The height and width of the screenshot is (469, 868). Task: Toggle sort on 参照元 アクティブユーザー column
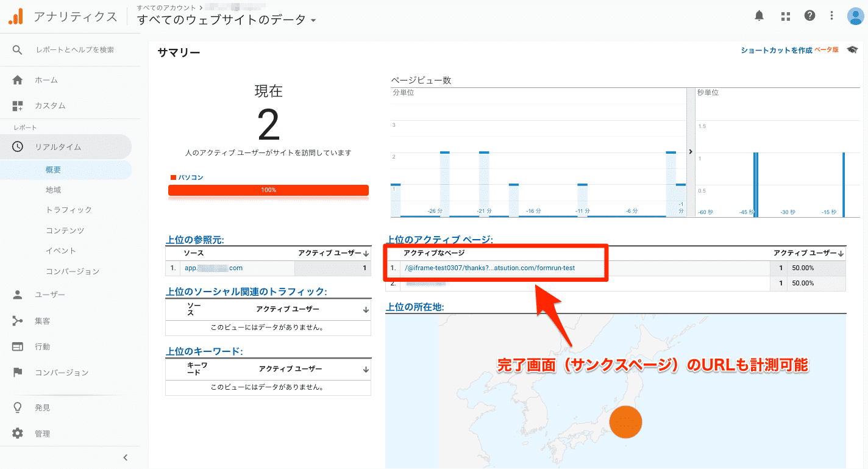(x=366, y=253)
